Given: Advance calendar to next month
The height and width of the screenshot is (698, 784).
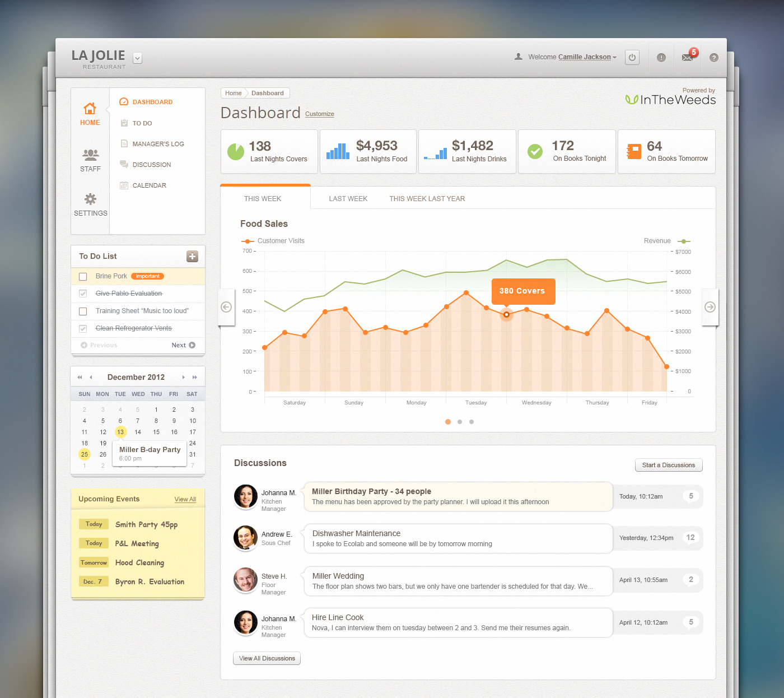Looking at the screenshot, I should click(183, 377).
